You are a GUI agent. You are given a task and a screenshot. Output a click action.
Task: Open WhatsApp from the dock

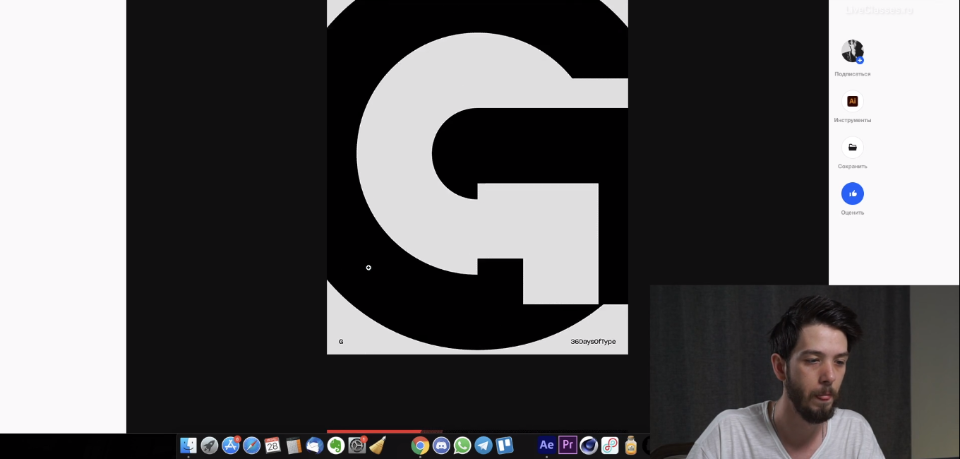click(462, 445)
